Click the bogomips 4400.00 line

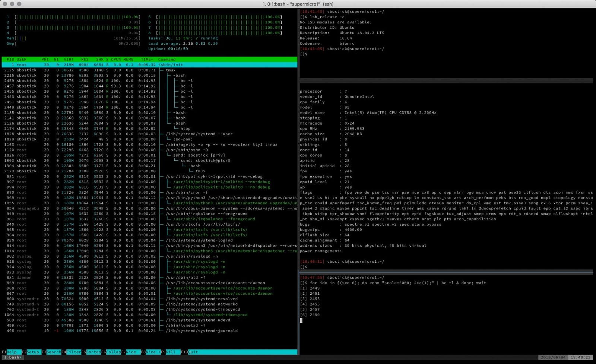pyautogui.click(x=331, y=230)
